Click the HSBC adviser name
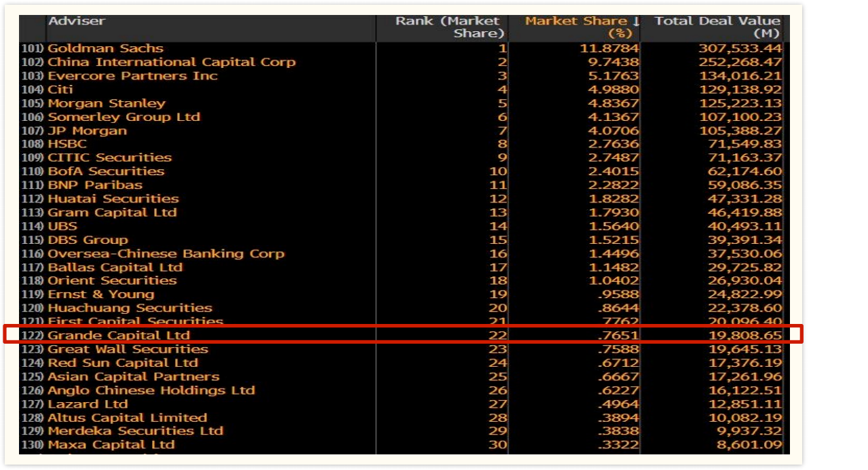The height and width of the screenshot is (470, 868). 67,144
